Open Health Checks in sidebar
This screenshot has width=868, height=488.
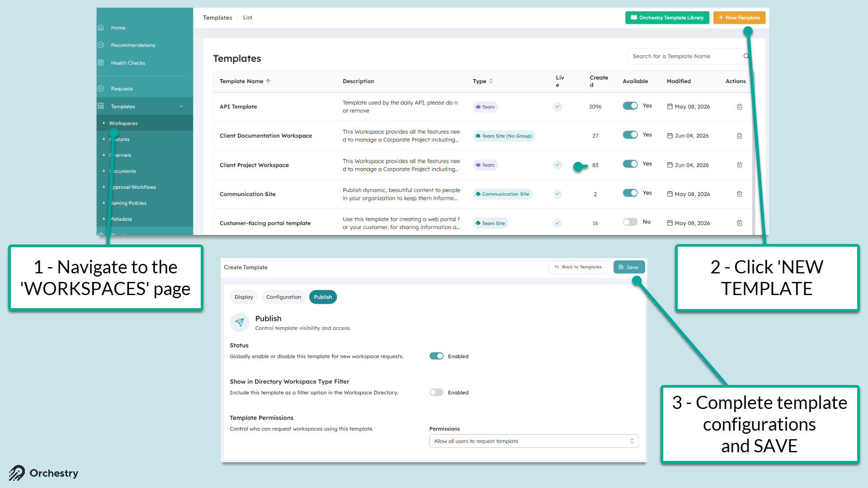[x=128, y=63]
